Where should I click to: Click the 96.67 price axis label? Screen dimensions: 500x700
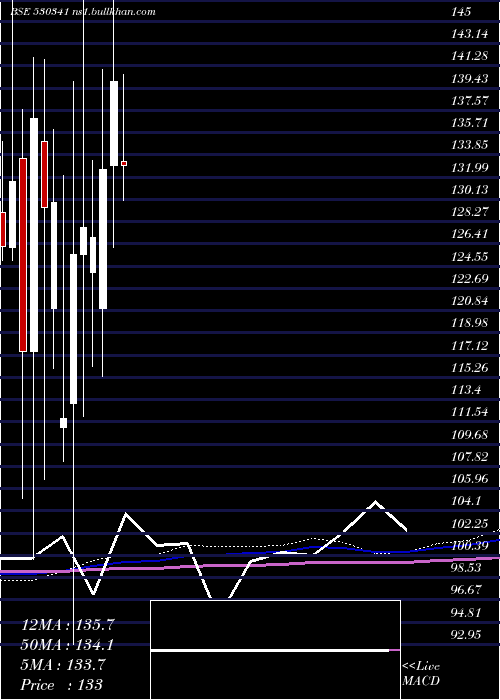tap(466, 590)
